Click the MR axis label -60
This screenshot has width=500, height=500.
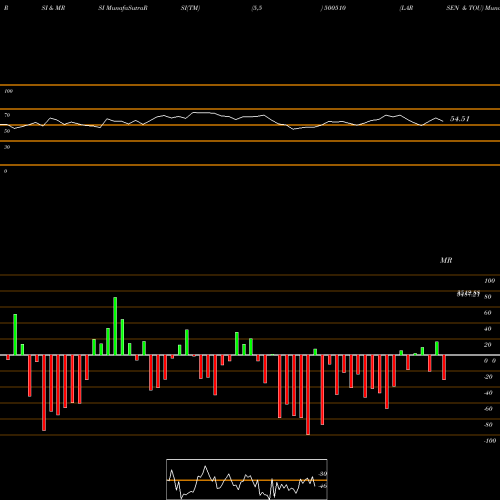pos(488,409)
